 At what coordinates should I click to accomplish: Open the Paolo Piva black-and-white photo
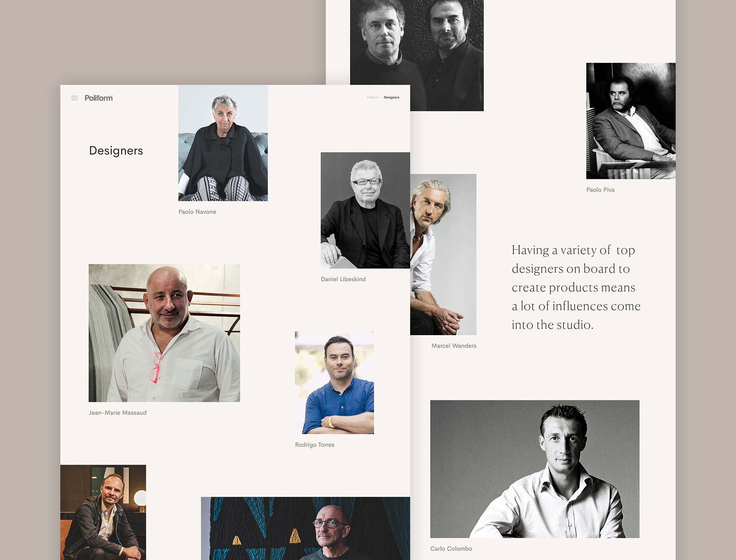coord(631,121)
